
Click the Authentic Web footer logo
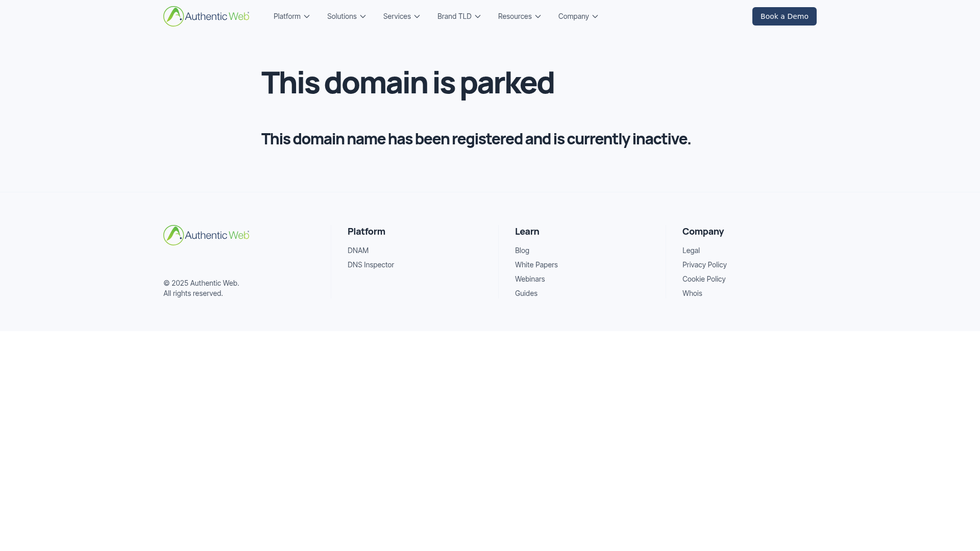click(x=206, y=235)
